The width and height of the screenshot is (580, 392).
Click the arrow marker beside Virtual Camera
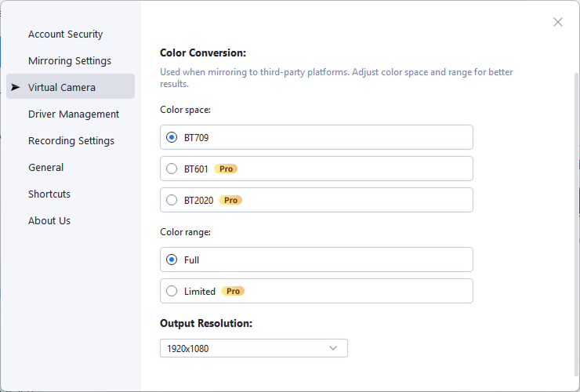16,87
